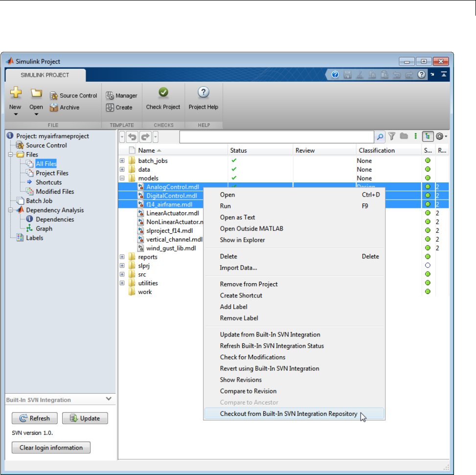Click the undock arrow icon in title strip
Viewport: 476px width, 475px height.
point(432,74)
